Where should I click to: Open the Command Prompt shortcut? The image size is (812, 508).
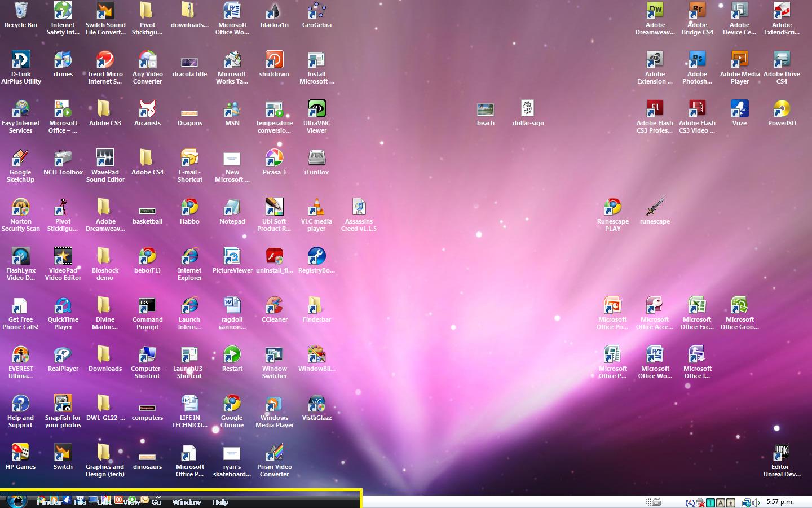(x=148, y=313)
